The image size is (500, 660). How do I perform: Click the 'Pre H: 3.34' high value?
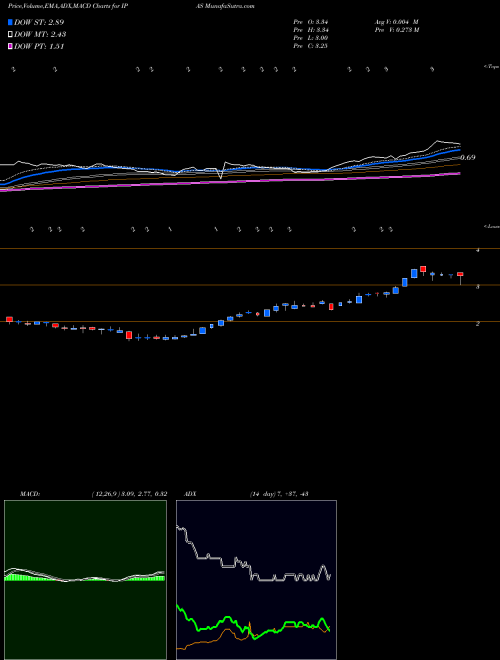(x=311, y=30)
